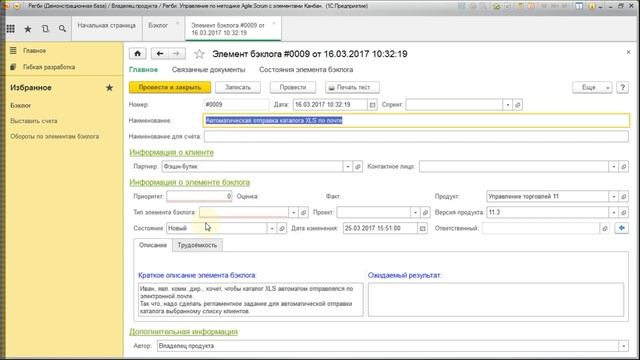Open history icon in top toolbar

pos(45,29)
